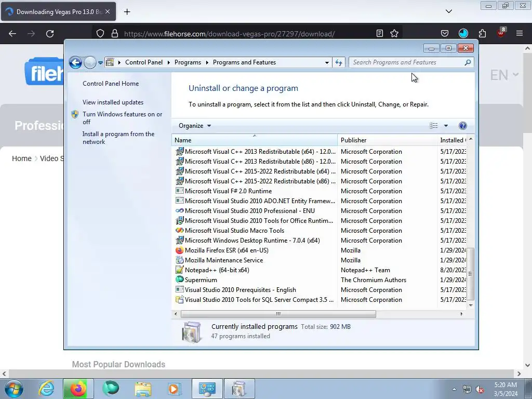Show hidden icons in system tray
Image resolution: width=532 pixels, height=399 pixels.
click(454, 389)
